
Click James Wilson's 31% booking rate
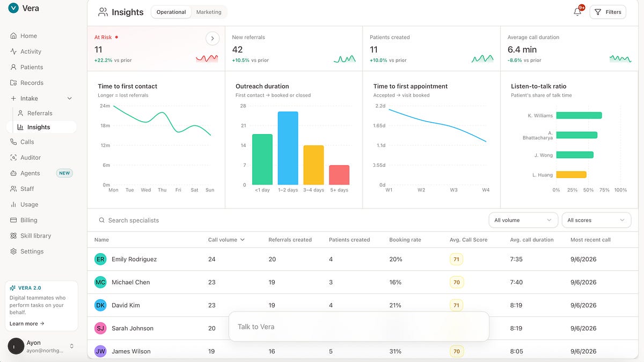395,351
